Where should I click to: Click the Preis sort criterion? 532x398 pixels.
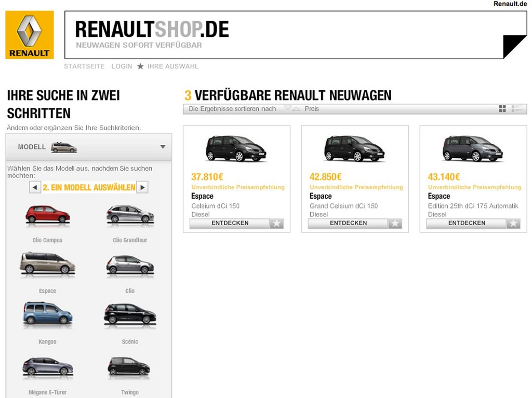coord(312,109)
